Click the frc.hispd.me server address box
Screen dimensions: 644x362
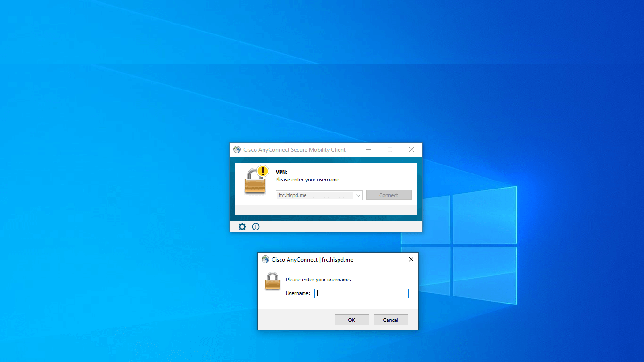(x=314, y=195)
